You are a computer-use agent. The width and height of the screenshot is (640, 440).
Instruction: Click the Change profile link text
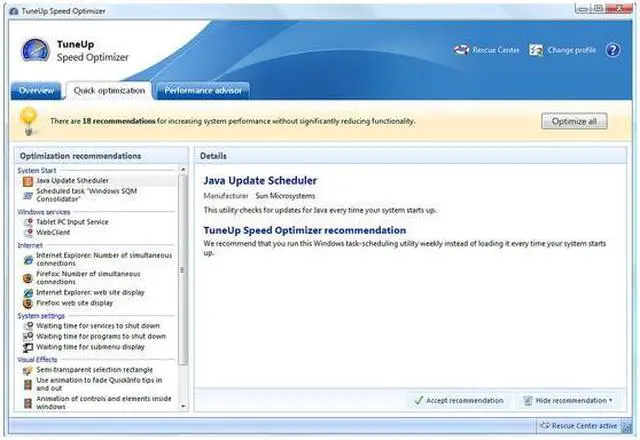[x=571, y=50]
